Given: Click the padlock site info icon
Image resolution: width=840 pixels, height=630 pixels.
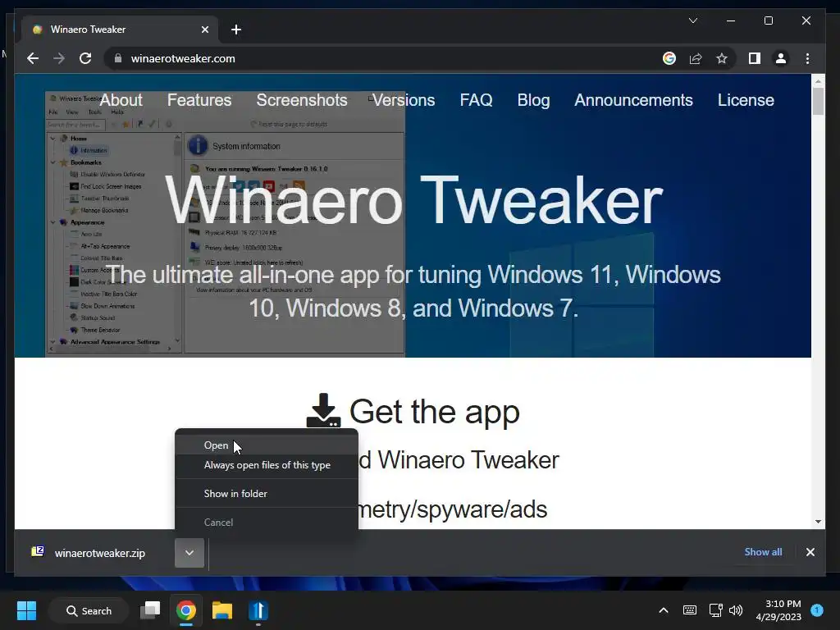Looking at the screenshot, I should click(118, 58).
